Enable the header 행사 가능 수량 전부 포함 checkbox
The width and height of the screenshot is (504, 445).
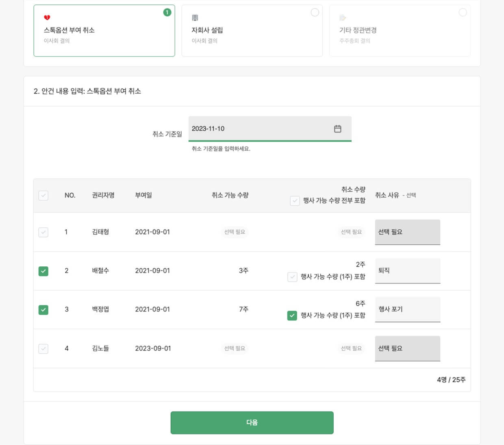[x=295, y=200]
